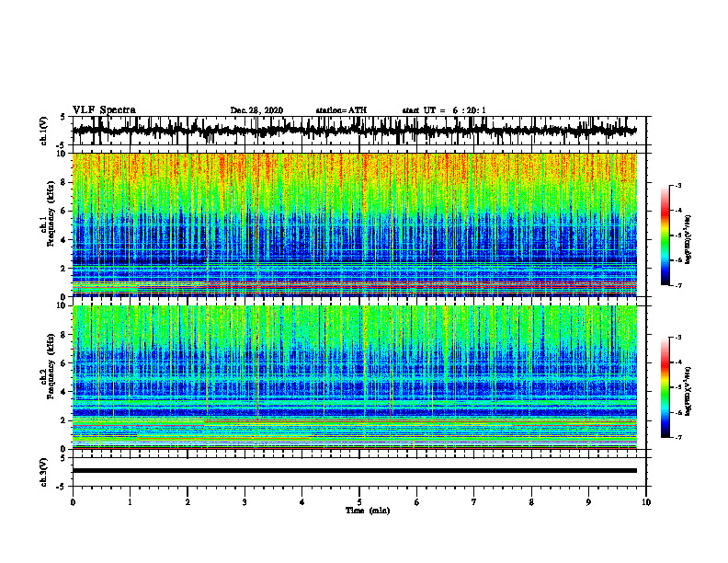Click the "-3" label on ch.2 colorbar
Viewport: 728px width, 563px height.
pos(678,338)
